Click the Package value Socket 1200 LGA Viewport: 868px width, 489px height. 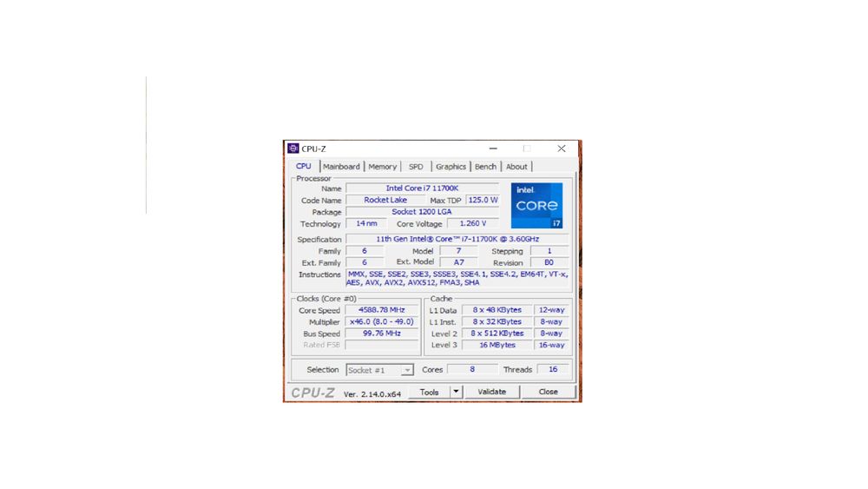422,212
